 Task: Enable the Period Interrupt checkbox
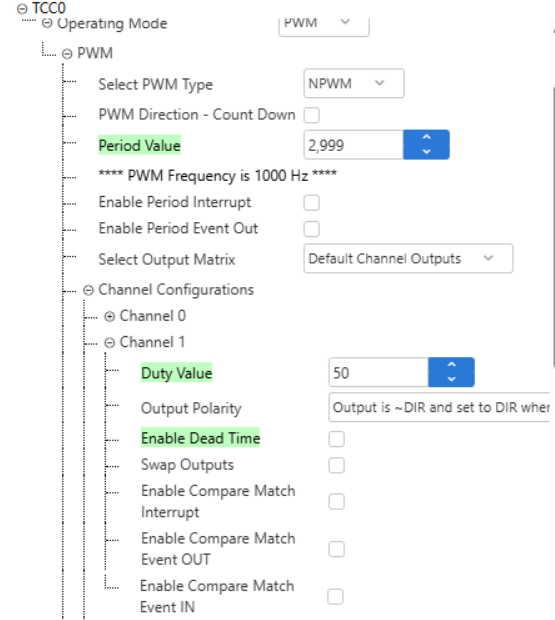point(311,203)
